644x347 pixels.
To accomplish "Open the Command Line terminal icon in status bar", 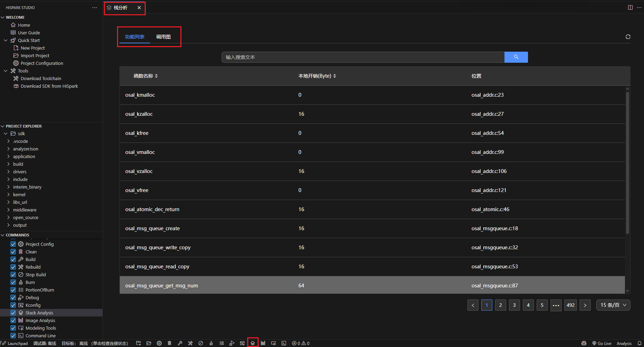I will [x=284, y=343].
